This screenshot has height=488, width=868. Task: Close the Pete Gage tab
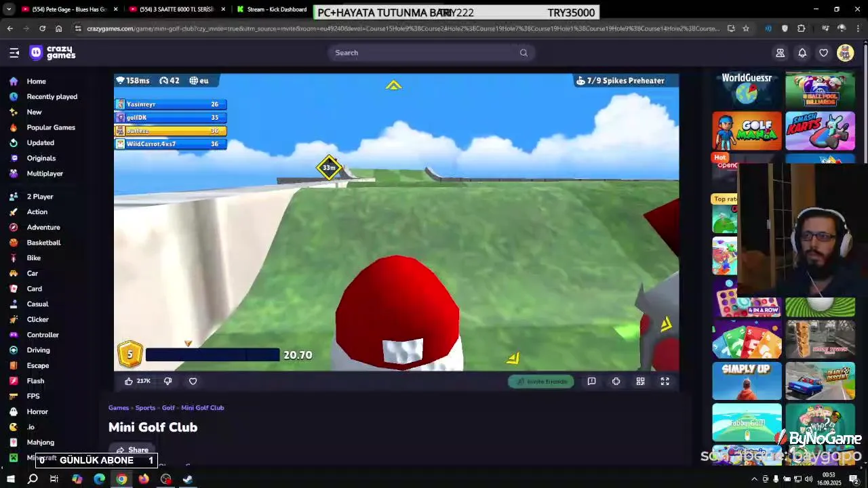(x=115, y=9)
